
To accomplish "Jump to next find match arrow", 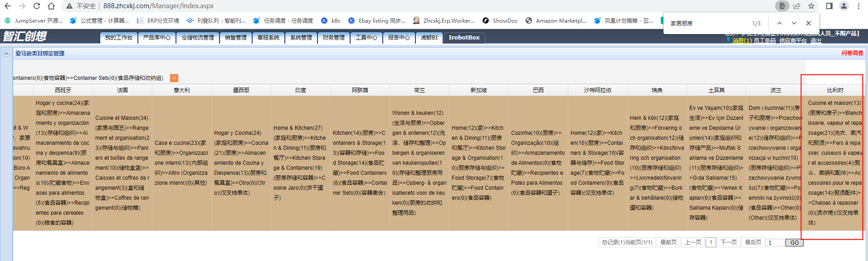I will coord(794,23).
